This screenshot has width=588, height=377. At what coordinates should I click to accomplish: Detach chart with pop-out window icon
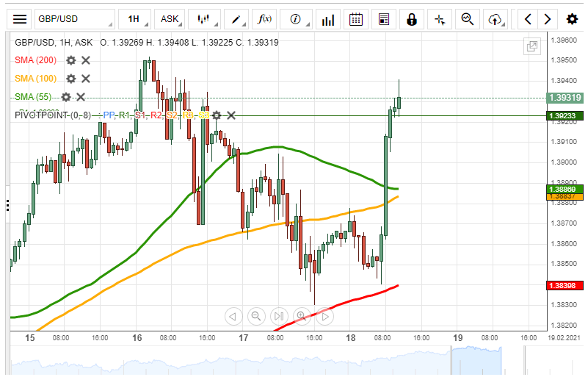click(531, 46)
